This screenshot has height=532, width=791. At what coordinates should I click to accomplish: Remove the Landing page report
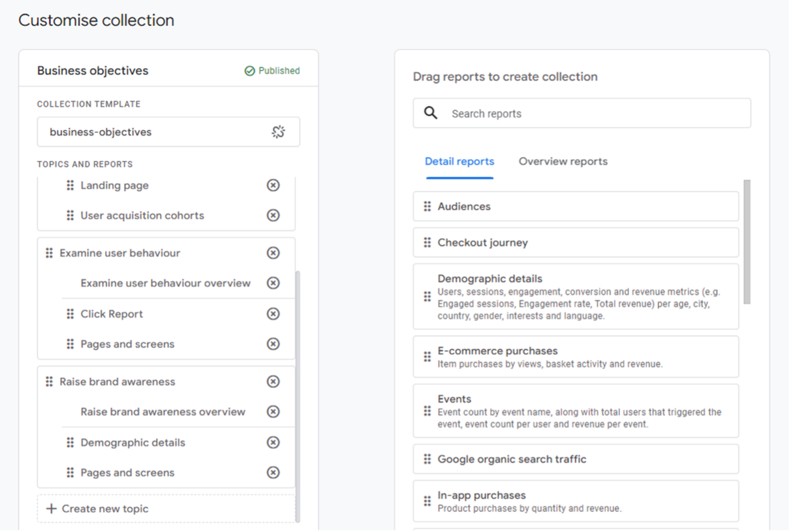coord(273,185)
